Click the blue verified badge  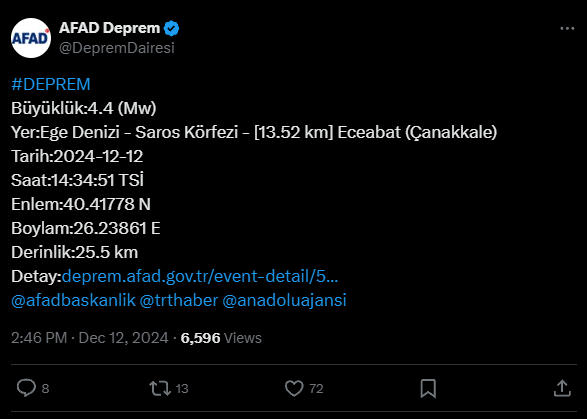pos(171,28)
